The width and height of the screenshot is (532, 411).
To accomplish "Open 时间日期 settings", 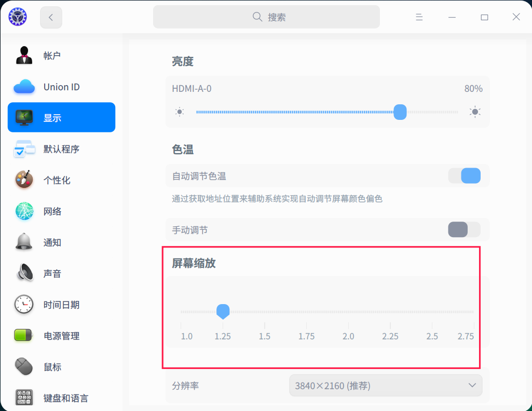I will coord(61,305).
